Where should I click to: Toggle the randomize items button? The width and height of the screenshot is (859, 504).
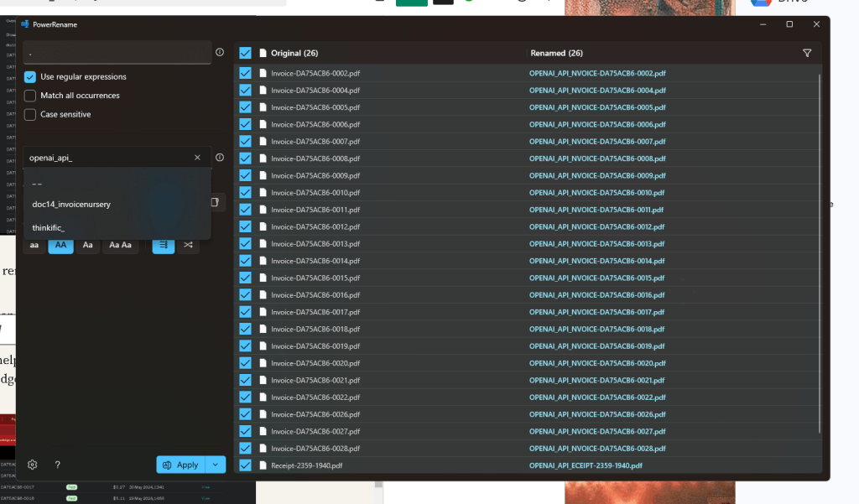tap(189, 245)
